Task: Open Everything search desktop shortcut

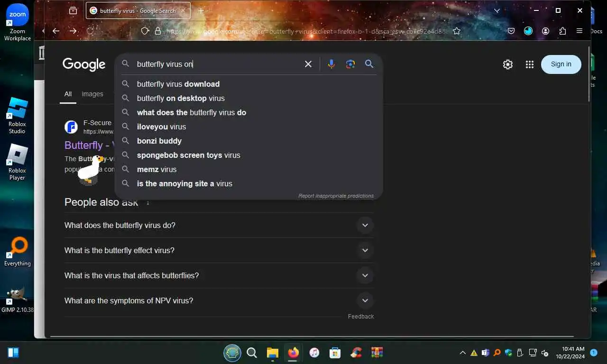Action: pyautogui.click(x=18, y=252)
